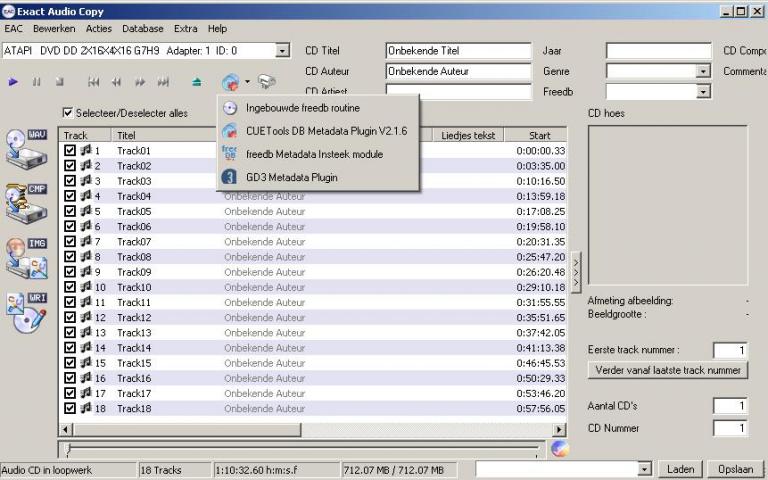Screen dimensions: 768x480
Task: Expand the Genre dropdown
Action: (703, 71)
